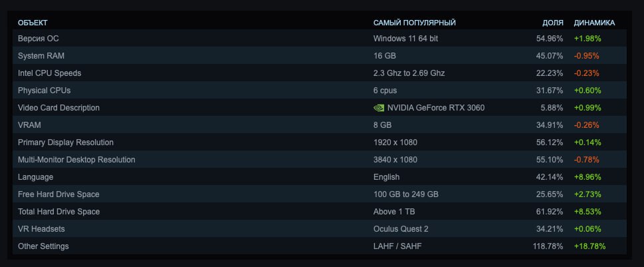The image size is (644, 267).
Task: Expand Free Hard Drive Space row
Action: point(58,194)
